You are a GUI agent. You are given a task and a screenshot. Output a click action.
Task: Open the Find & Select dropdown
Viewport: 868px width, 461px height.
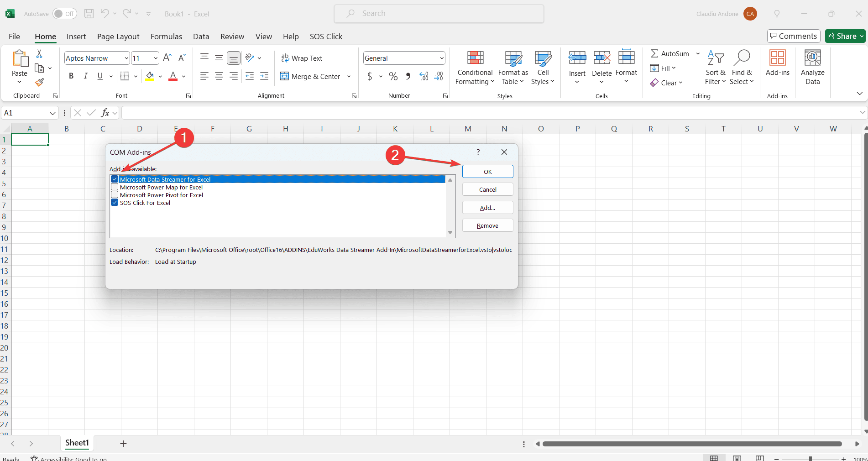(742, 68)
